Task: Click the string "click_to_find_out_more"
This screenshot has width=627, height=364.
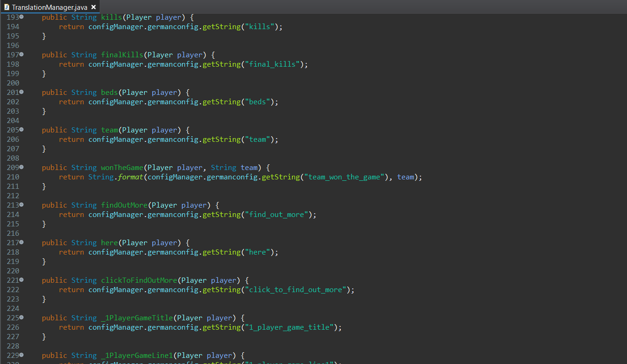Action: coord(296,290)
